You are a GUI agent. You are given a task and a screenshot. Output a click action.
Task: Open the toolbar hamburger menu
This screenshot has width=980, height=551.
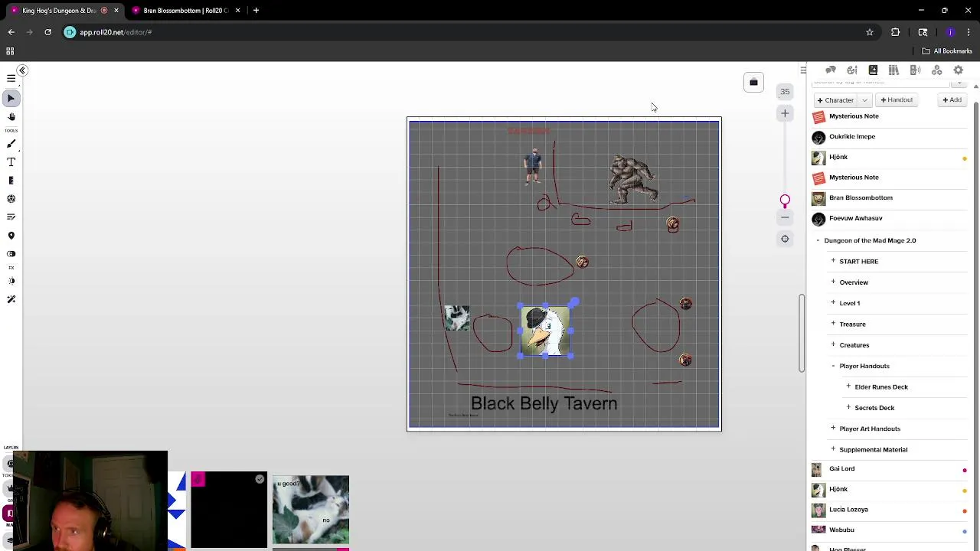click(11, 79)
